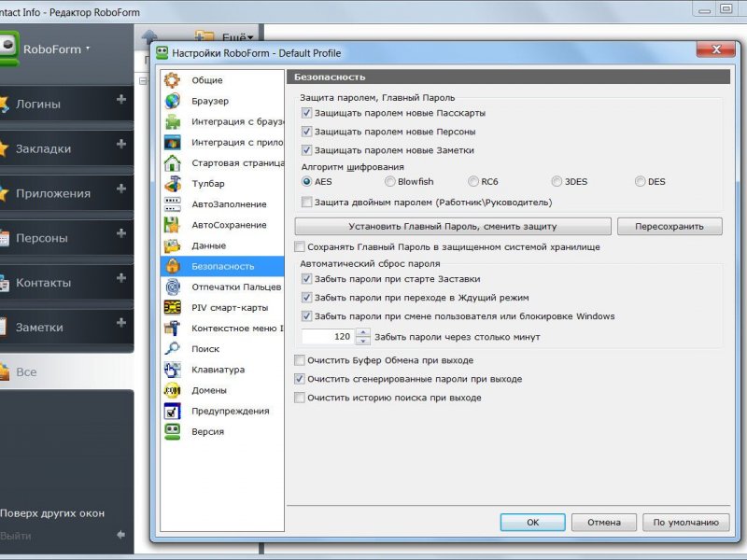Click the Клавиатура hand icon
747x560 pixels.
(x=172, y=370)
